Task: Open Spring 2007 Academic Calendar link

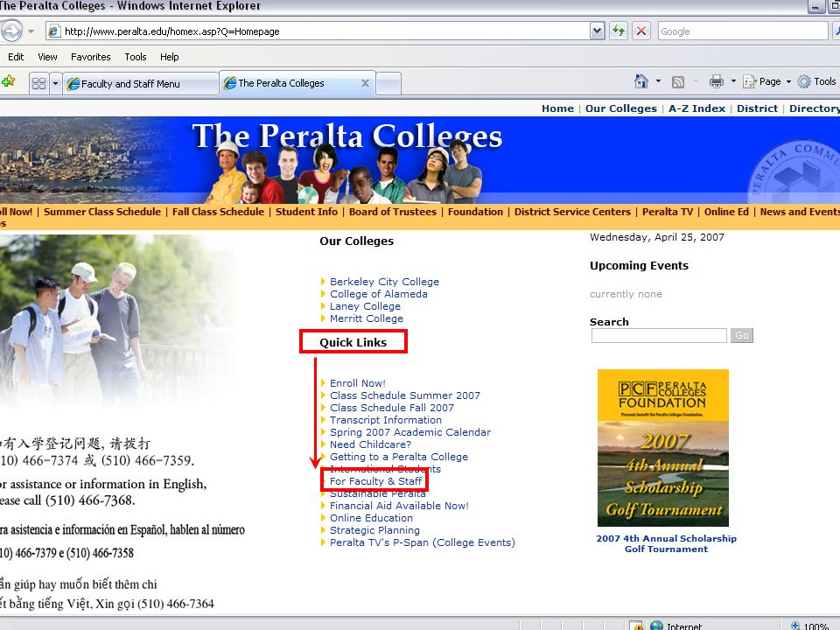Action: [410, 432]
